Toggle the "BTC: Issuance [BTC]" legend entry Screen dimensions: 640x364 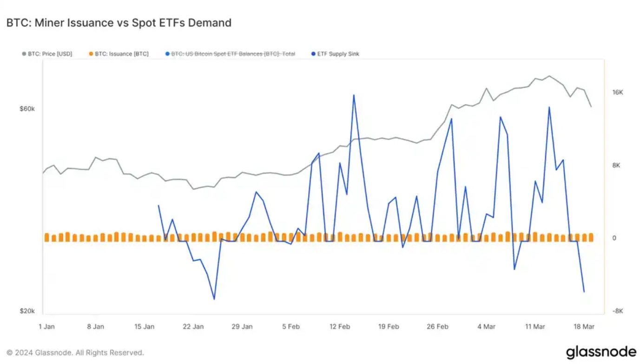122,53
